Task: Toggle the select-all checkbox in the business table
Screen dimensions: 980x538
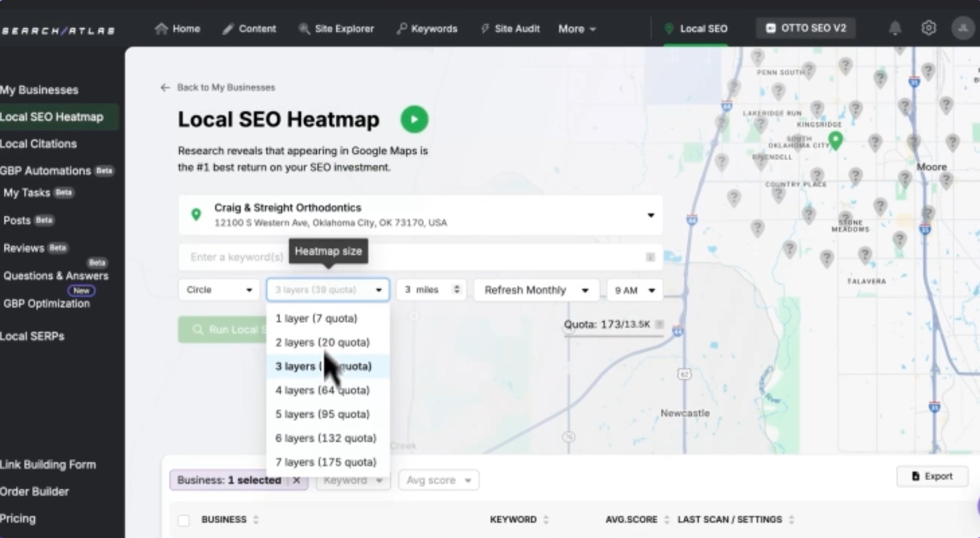Action: point(184,520)
